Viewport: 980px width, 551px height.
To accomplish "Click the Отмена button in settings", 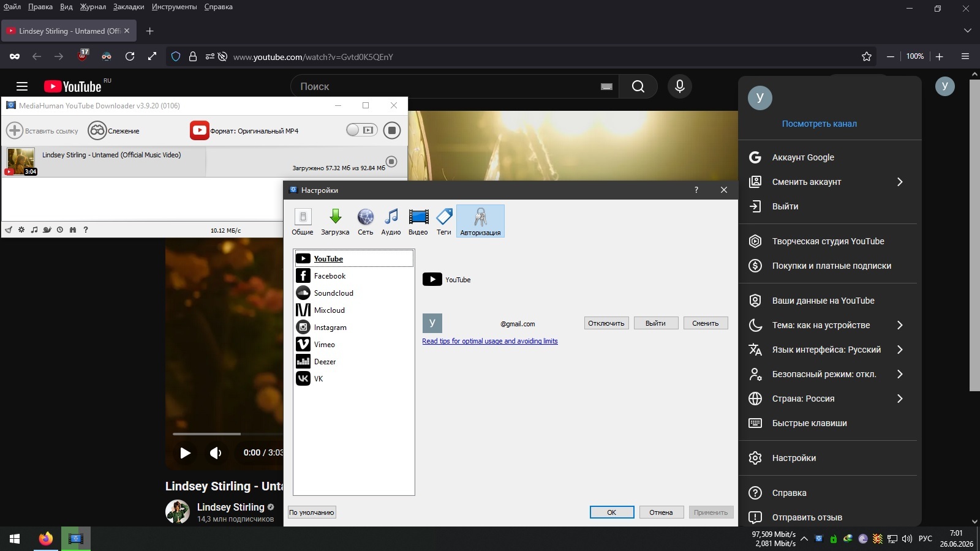I will click(x=661, y=512).
